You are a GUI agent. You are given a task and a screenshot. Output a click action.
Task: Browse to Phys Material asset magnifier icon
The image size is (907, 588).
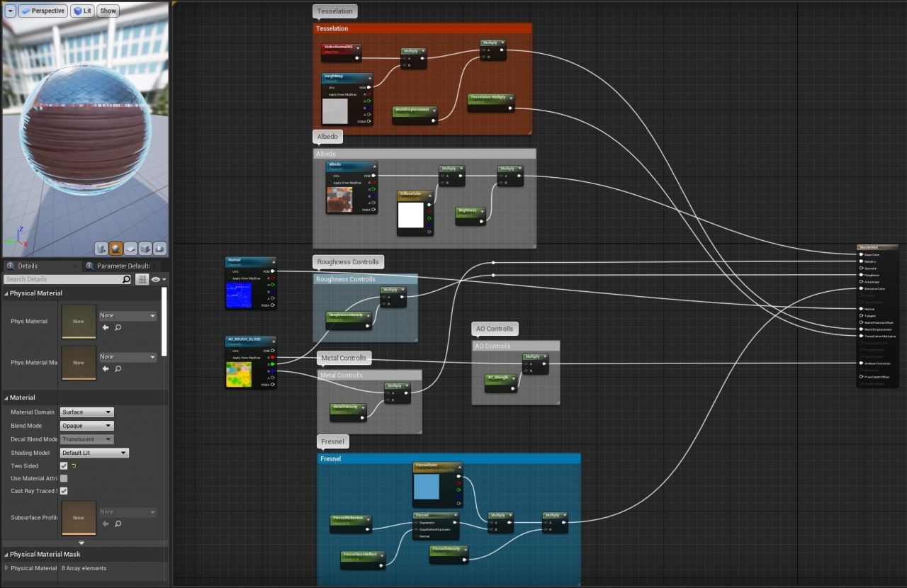(x=118, y=327)
